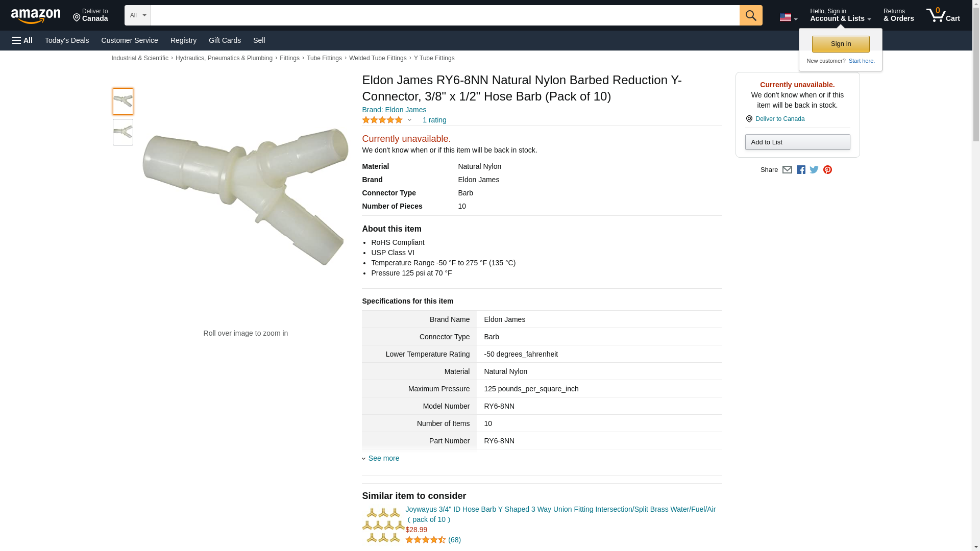The image size is (980, 551).
Task: Click the yellow Sign in button
Action: 841,44
